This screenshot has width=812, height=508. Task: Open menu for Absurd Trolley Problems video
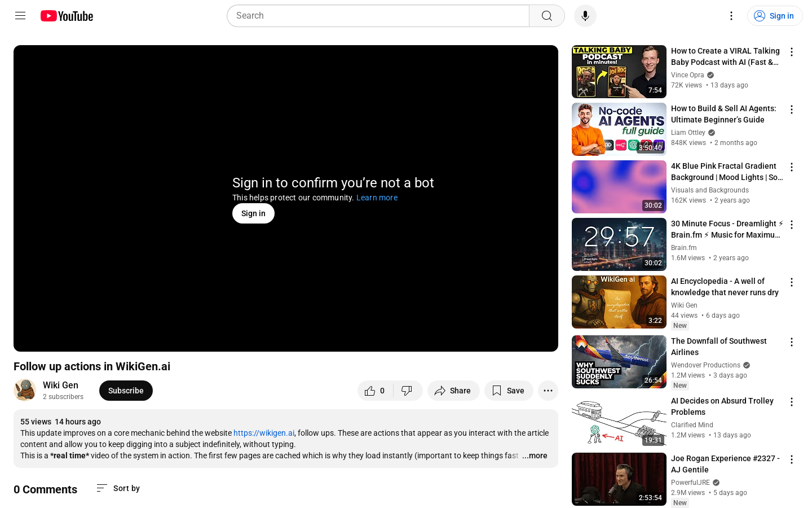792,402
